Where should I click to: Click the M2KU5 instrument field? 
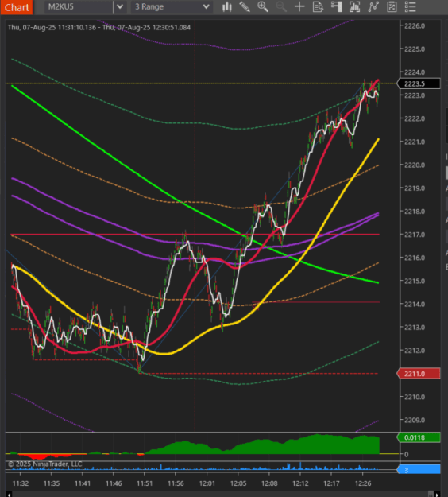point(79,6)
